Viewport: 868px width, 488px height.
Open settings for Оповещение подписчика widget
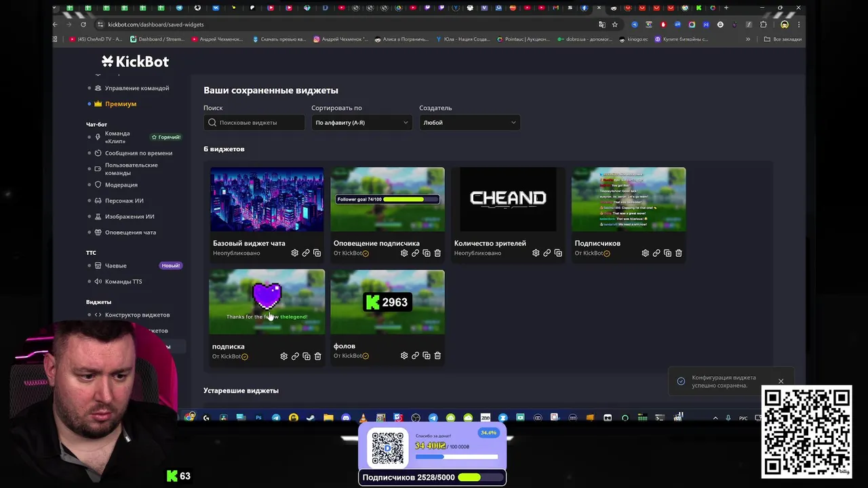(404, 253)
